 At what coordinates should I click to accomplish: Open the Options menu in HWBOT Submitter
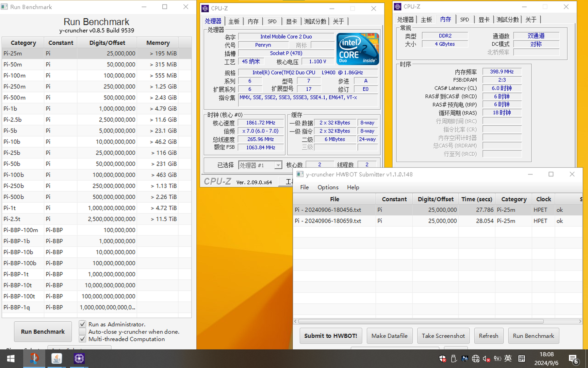tap(328, 187)
